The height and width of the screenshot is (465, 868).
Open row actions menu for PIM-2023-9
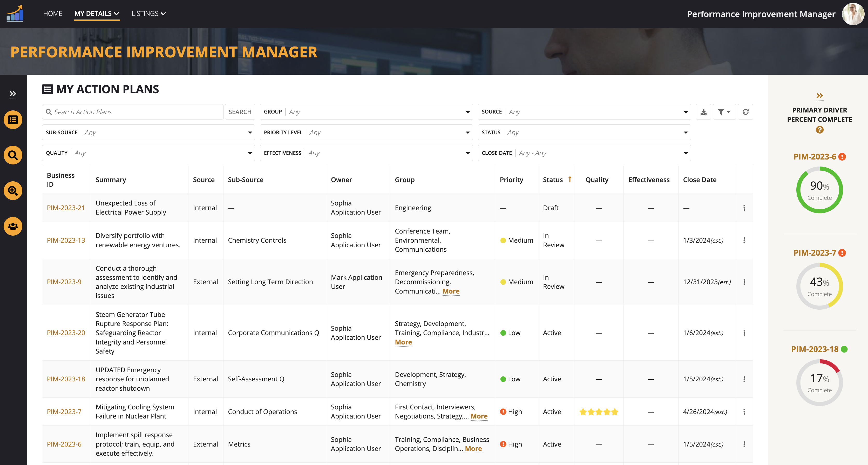point(744,282)
